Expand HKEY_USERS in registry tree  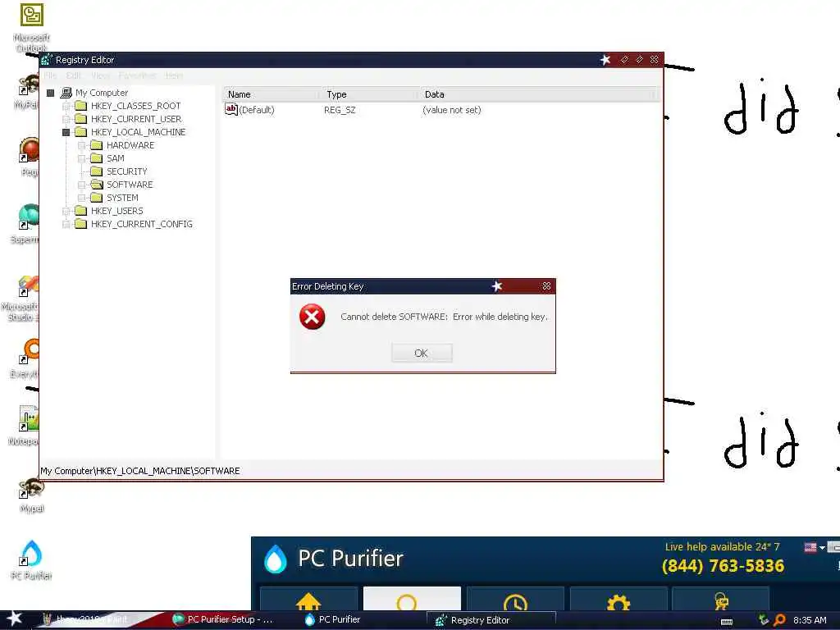(66, 211)
